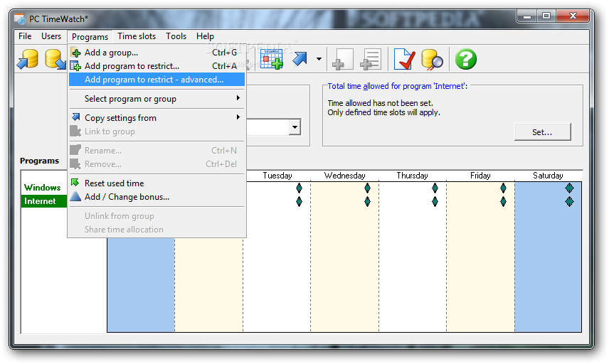Choose Add a group... menu entry

click(x=157, y=53)
